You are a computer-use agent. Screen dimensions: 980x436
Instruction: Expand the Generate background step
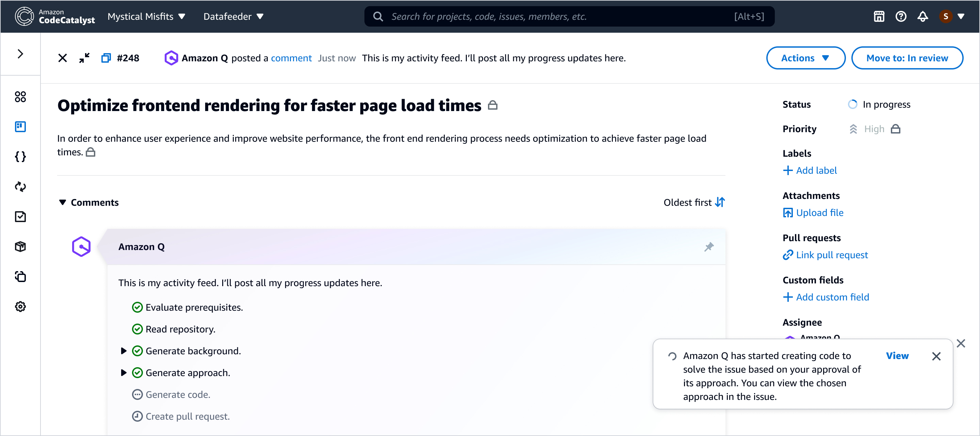[x=124, y=351]
